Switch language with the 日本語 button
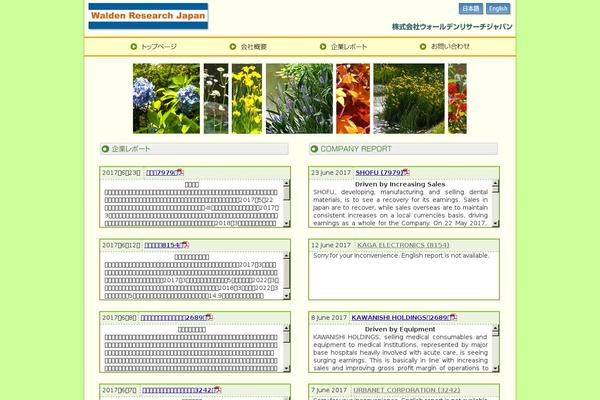 click(471, 8)
